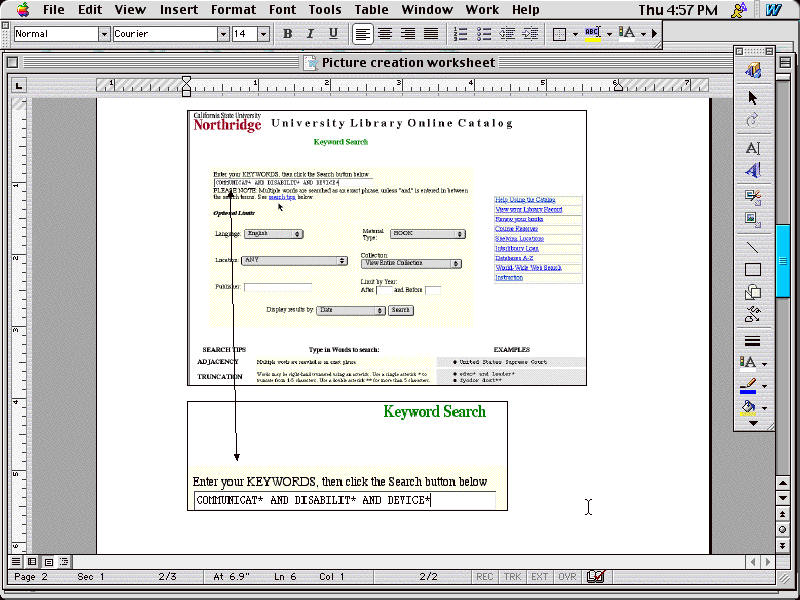This screenshot has width=800, height=600.
Task: Click the spelling status book icon
Action: 595,577
